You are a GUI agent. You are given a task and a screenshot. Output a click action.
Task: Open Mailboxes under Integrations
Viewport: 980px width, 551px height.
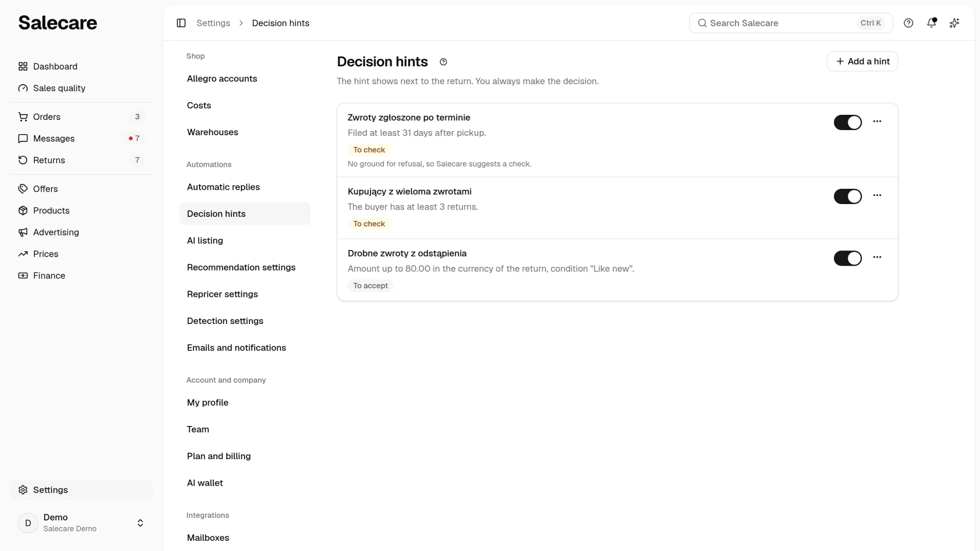[x=244, y=538]
